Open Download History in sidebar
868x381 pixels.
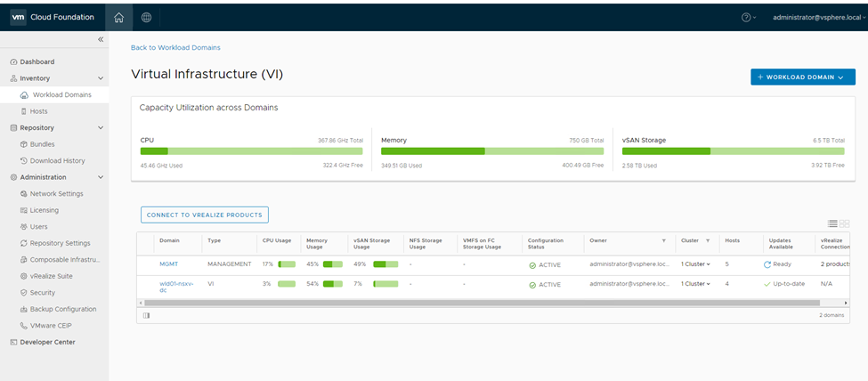click(58, 160)
